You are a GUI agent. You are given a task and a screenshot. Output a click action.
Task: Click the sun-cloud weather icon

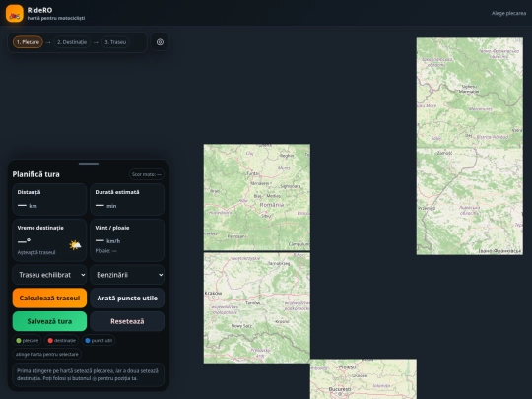(x=75, y=245)
